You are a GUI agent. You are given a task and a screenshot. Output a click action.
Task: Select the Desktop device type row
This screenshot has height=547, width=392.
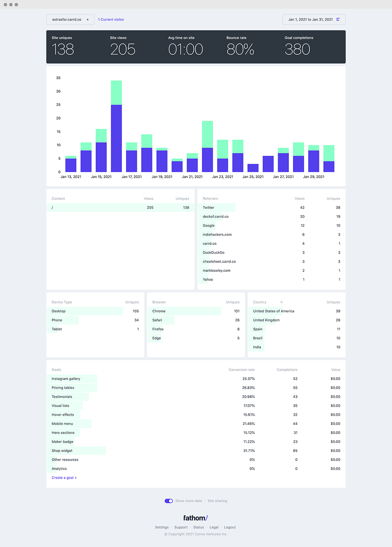(x=95, y=311)
